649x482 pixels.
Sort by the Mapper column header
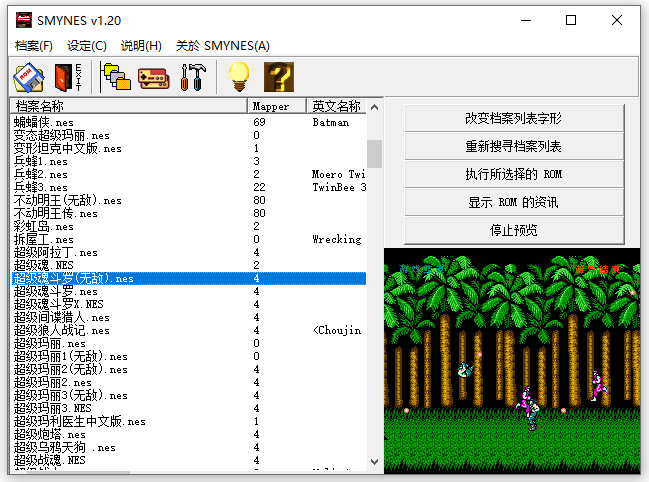click(277, 106)
